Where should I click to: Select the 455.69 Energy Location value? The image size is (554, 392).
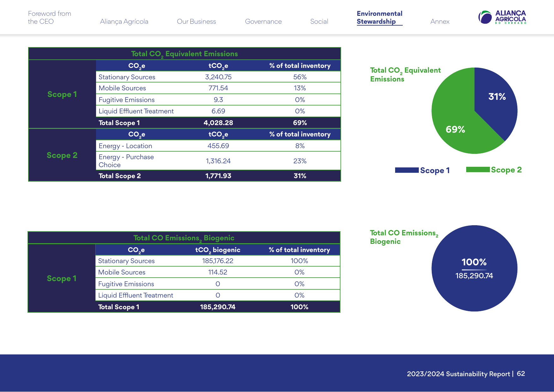click(218, 146)
